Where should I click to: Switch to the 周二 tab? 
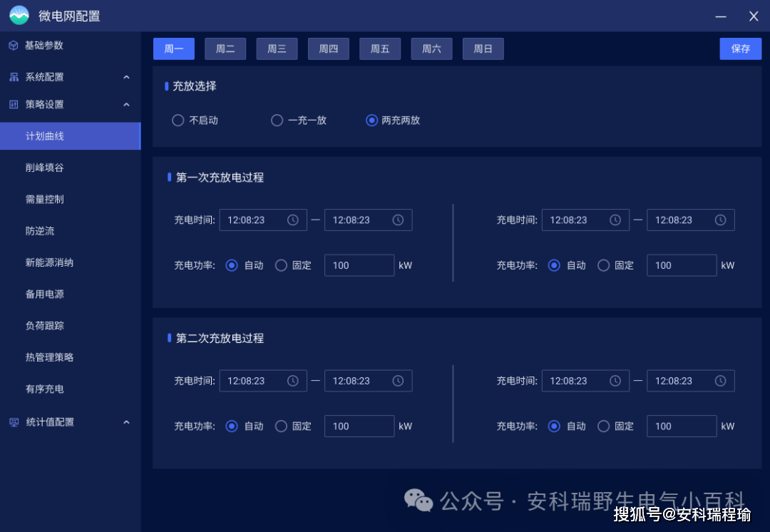coord(225,48)
